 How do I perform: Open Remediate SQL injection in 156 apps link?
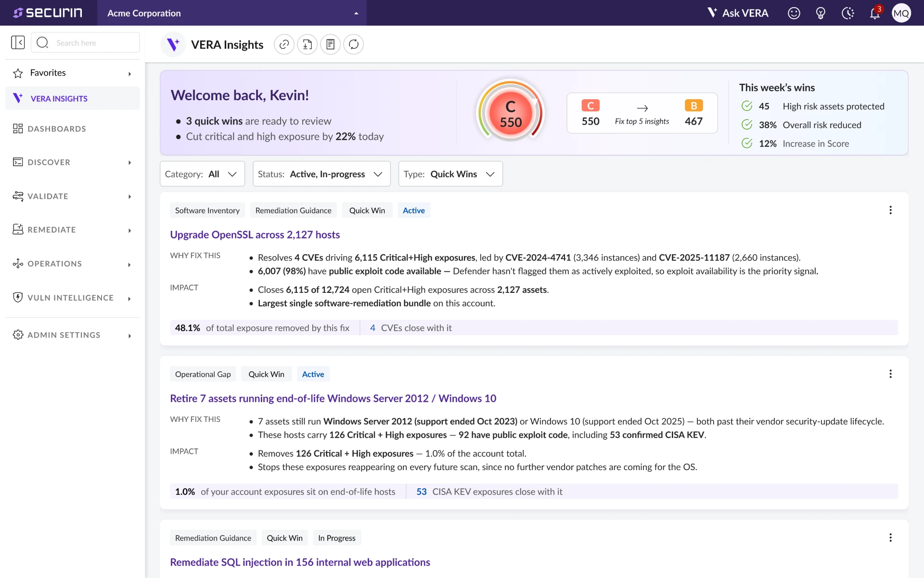click(300, 562)
